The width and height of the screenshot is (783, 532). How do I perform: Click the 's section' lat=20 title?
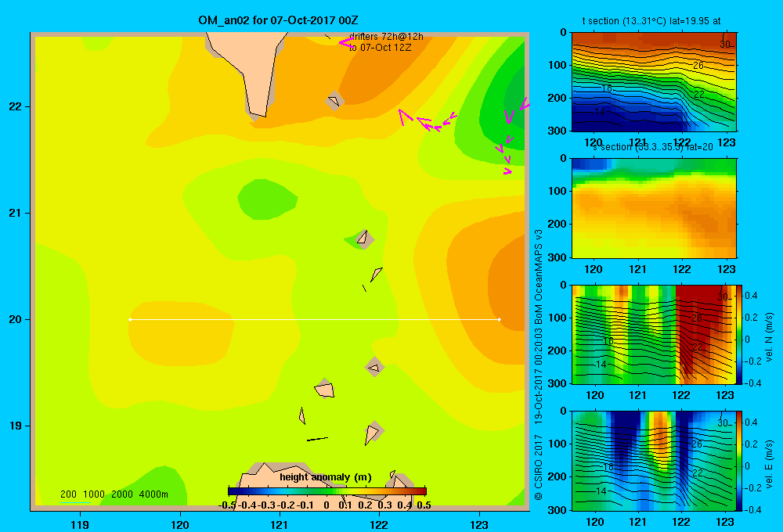coord(653,147)
